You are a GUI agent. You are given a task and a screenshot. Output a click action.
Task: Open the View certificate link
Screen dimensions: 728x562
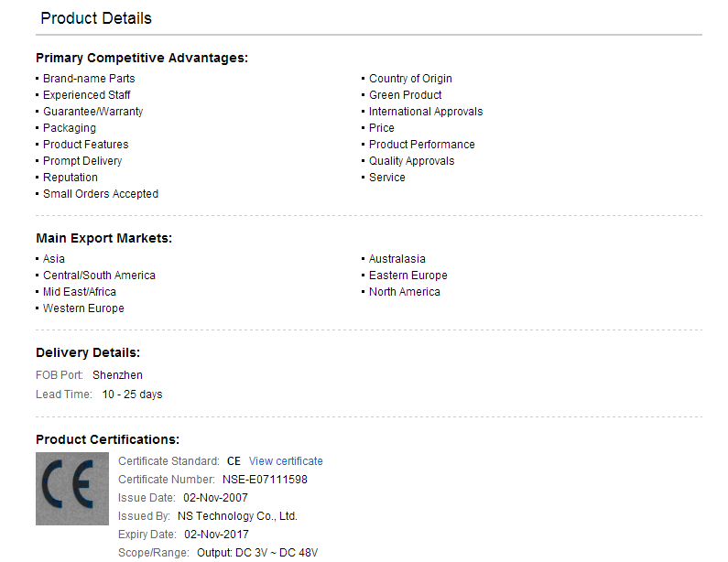286,460
